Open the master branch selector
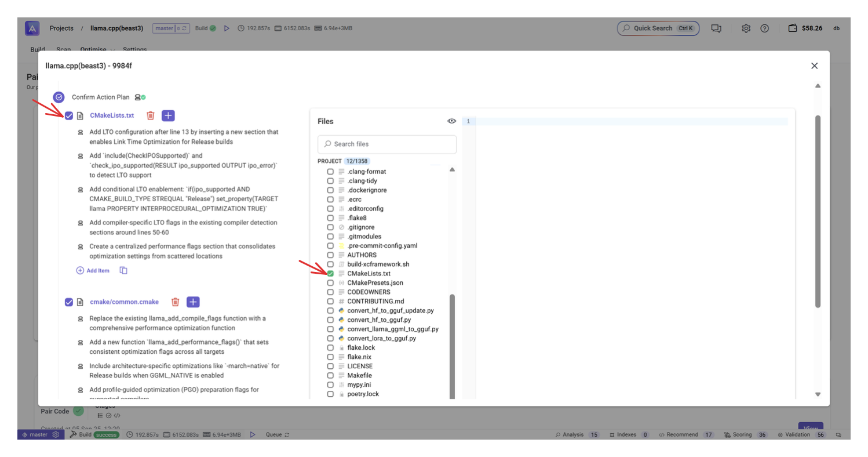The image size is (868, 457). pyautogui.click(x=170, y=28)
